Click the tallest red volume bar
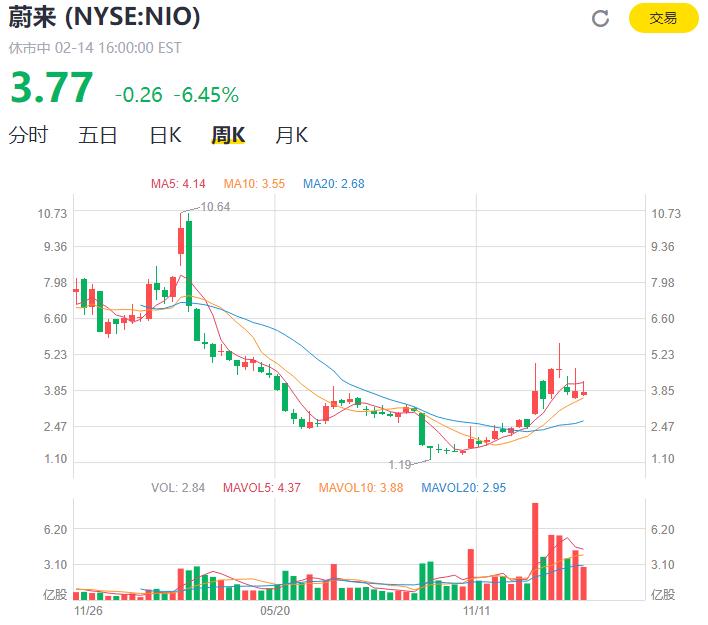Image resolution: width=708 pixels, height=625 pixels. [535, 551]
